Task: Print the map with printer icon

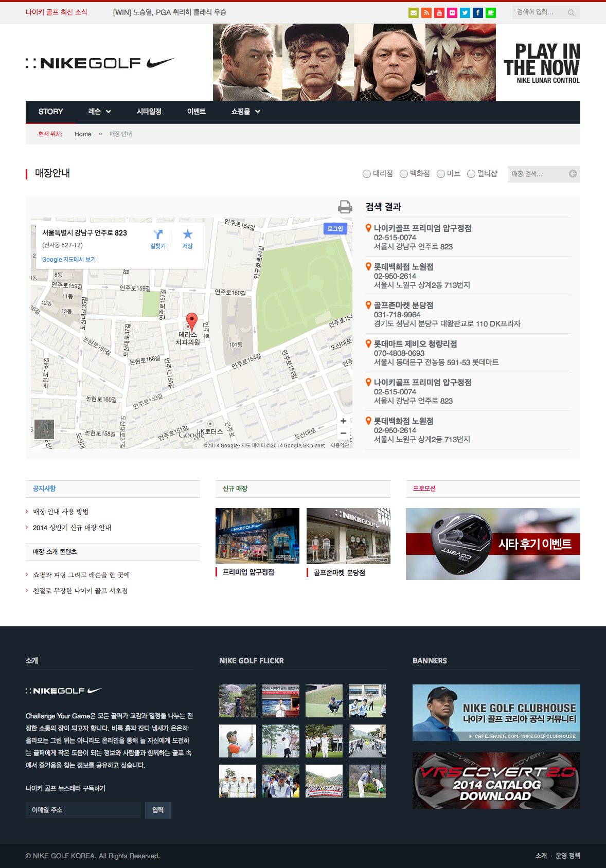Action: click(x=345, y=207)
